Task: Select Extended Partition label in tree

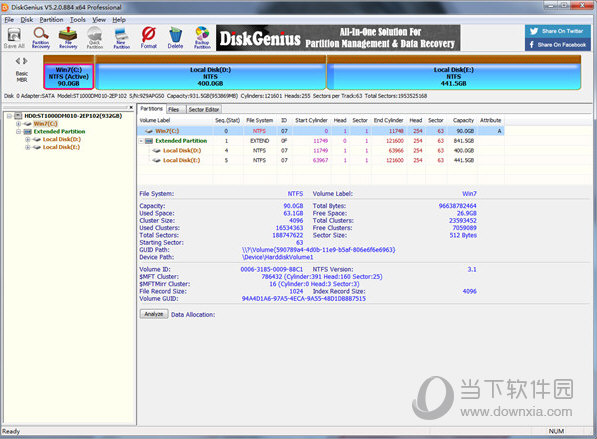Action: click(x=59, y=131)
